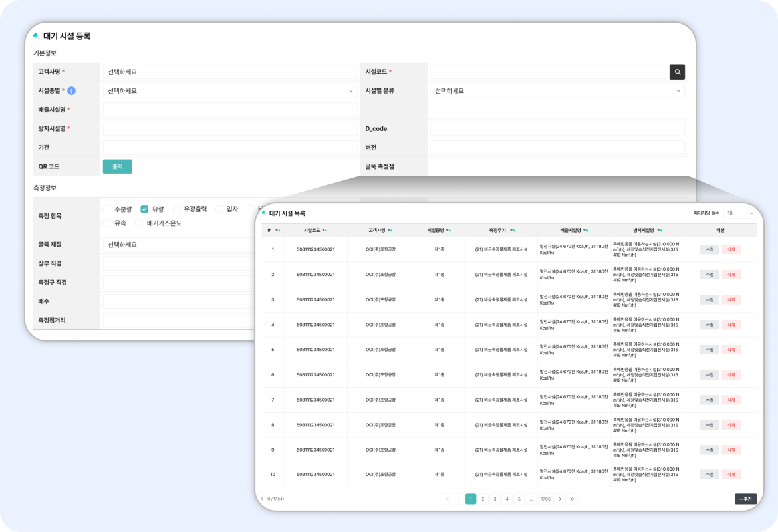
Task: Click the 측정구 직경 input field
Action: coord(179,283)
